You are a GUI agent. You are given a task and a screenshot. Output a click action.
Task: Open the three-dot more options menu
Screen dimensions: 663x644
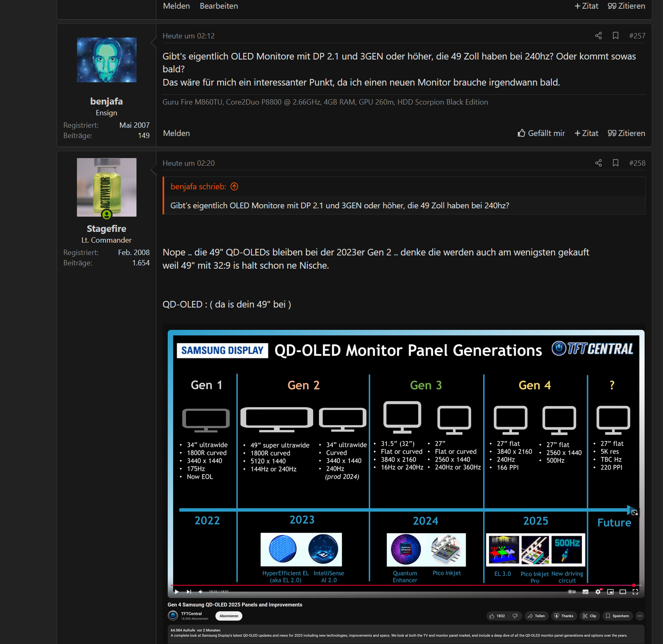click(640, 616)
